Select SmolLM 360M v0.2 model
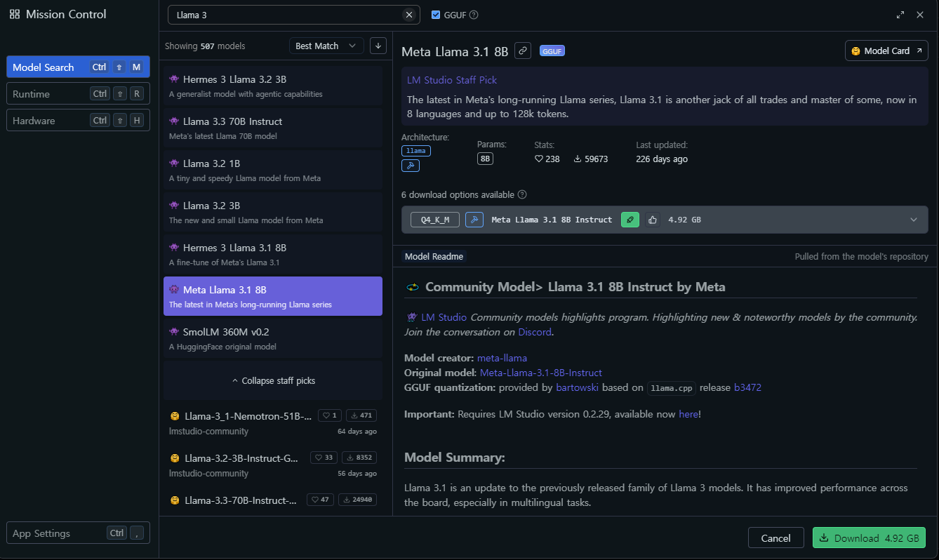 click(x=273, y=338)
